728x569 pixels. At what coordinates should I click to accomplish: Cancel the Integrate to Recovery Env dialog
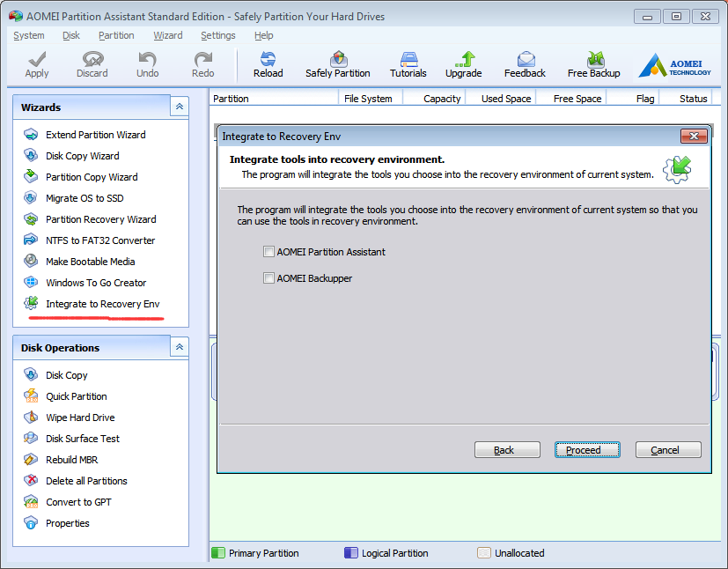[668, 449]
